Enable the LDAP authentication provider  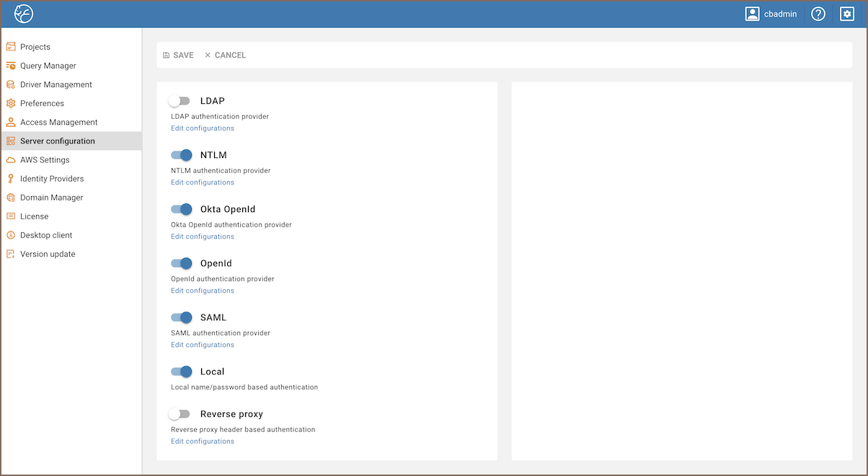pos(180,100)
